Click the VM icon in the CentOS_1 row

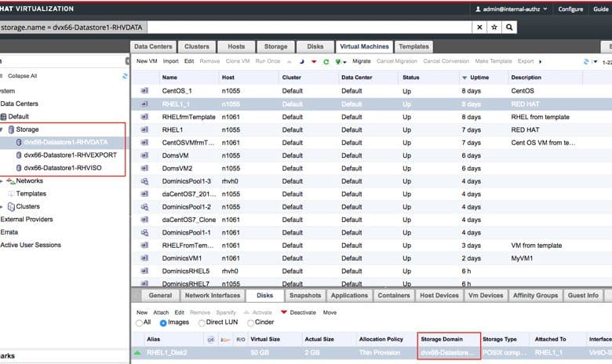pyautogui.click(x=144, y=91)
